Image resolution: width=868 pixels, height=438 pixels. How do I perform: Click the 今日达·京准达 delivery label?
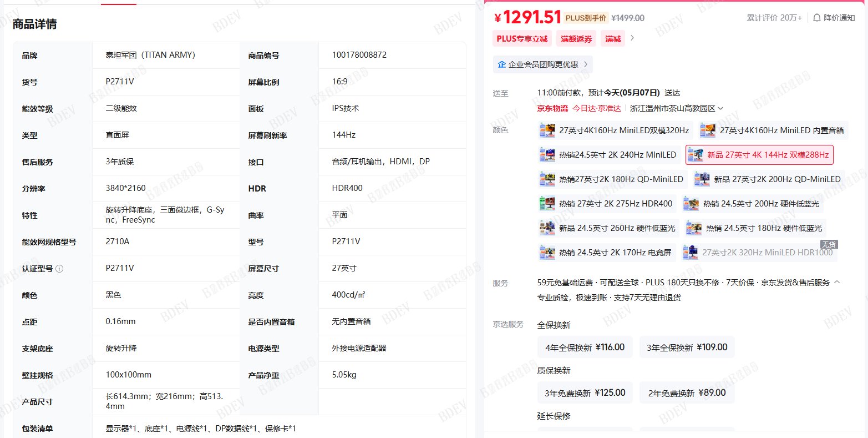(597, 108)
